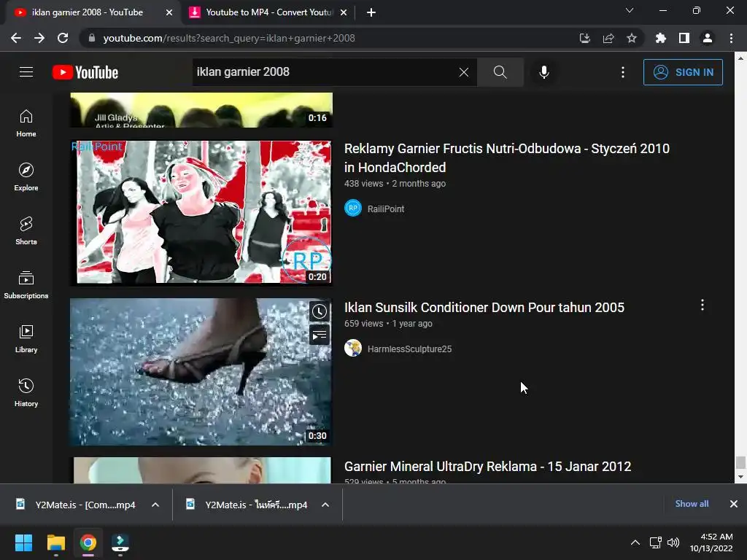This screenshot has width=747, height=560.
Task: Open Chrome extensions puzzle icon
Action: 661,38
